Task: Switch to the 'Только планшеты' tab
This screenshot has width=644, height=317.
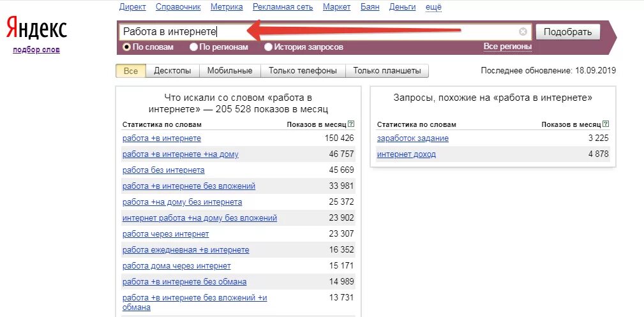Action: [387, 71]
